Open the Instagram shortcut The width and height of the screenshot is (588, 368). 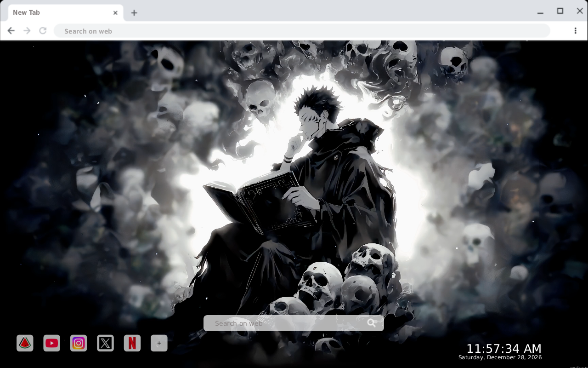click(79, 343)
